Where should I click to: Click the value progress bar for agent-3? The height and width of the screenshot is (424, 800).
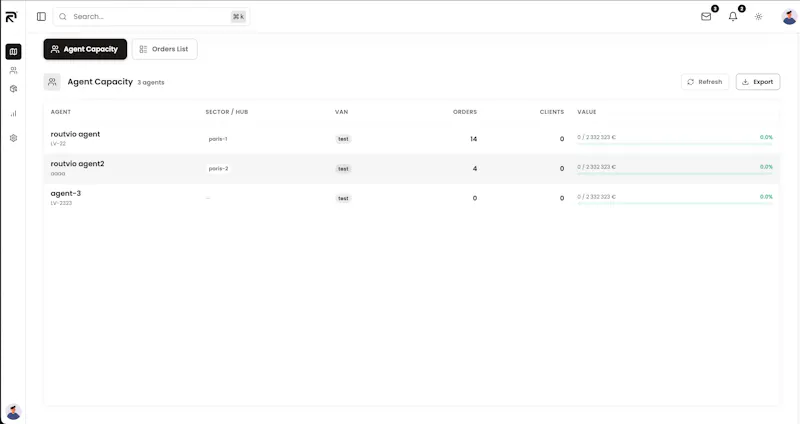pyautogui.click(x=674, y=203)
